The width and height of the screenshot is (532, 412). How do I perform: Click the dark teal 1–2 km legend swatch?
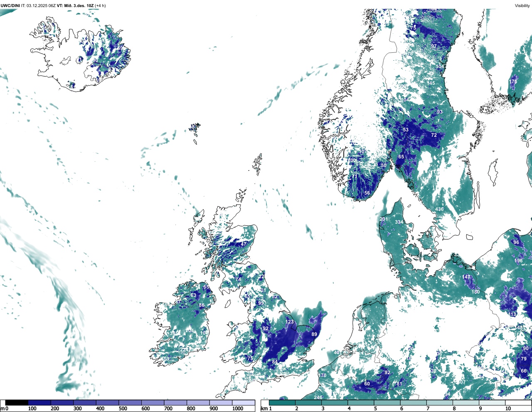tap(282, 402)
